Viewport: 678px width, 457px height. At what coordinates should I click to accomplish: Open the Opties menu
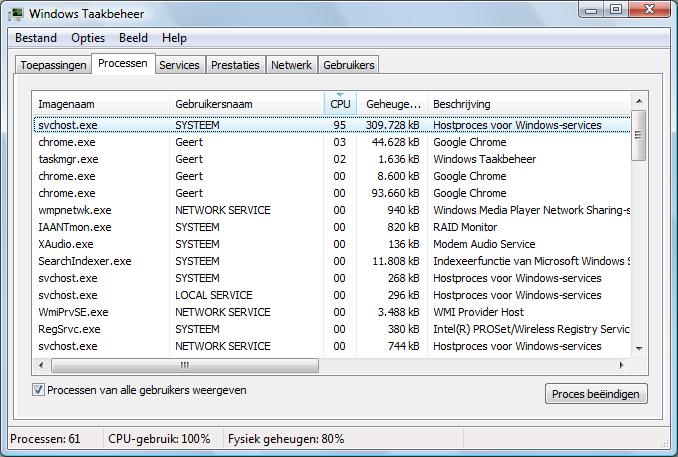[x=88, y=38]
